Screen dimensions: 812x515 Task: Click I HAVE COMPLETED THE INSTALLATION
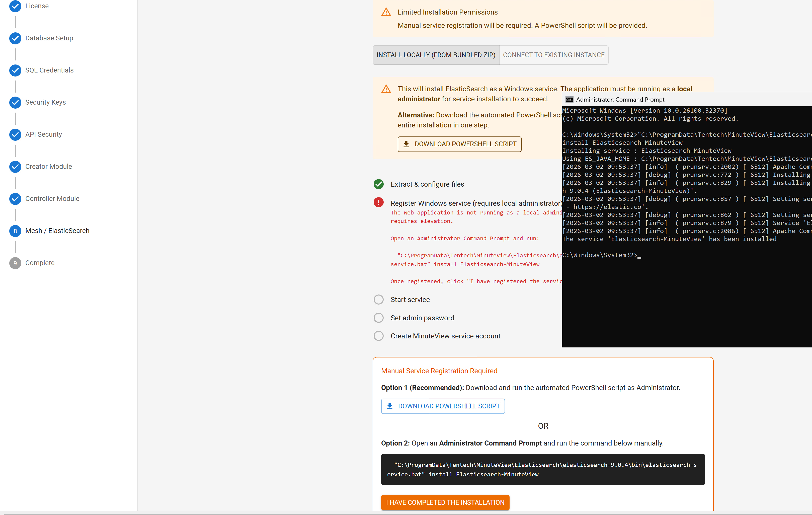tap(445, 502)
